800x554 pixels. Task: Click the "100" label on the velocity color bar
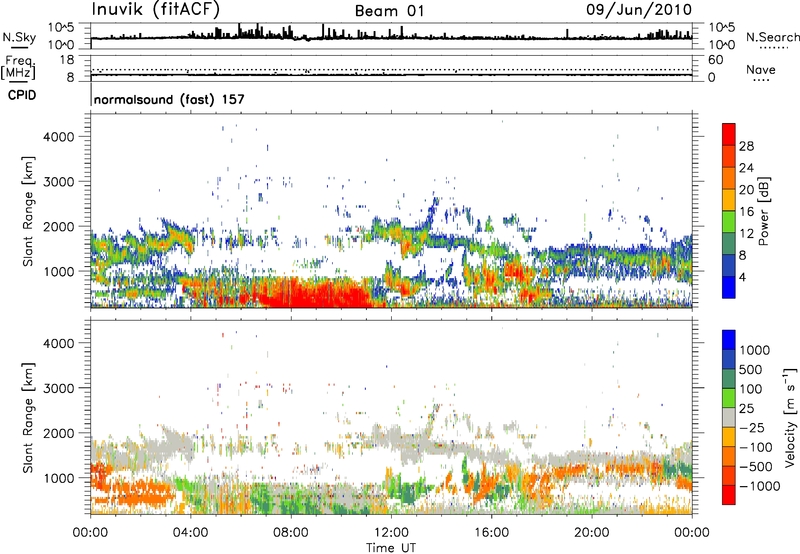pos(751,389)
